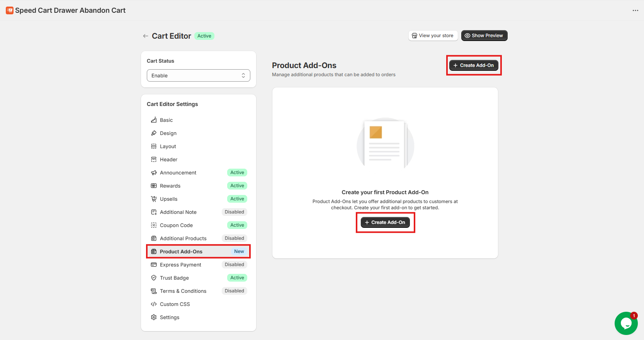Click the Settings gear icon in sidebar
Screen dimensions: 644x340
point(154,317)
